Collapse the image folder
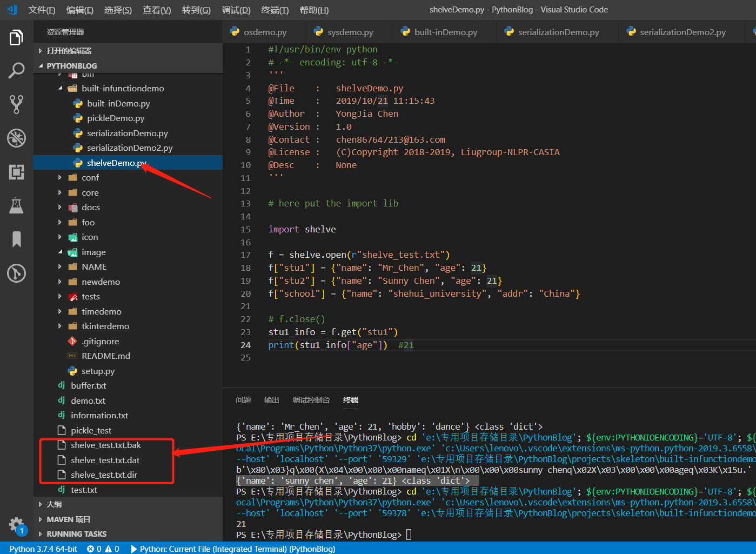Viewport: 756px width, 554px height. pyautogui.click(x=60, y=252)
